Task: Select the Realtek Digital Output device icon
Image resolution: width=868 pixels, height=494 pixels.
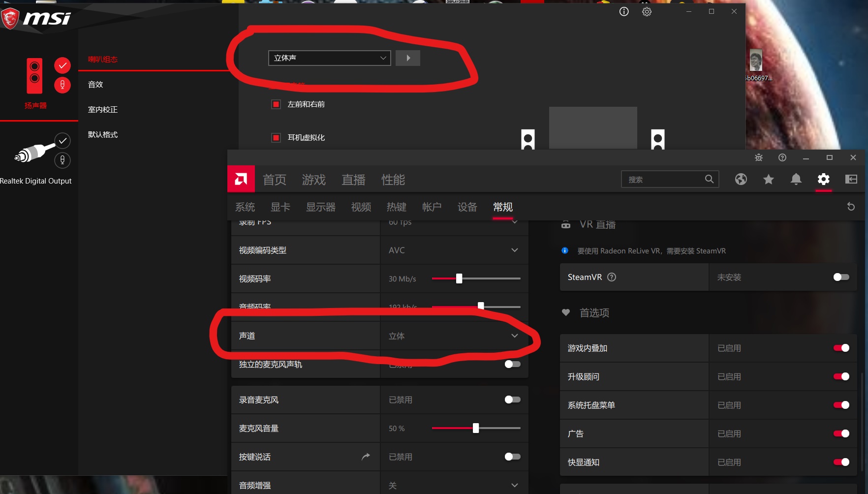Action: 34,153
